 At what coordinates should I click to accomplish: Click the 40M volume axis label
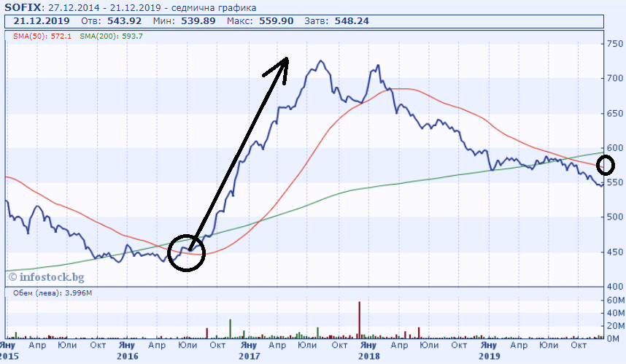click(x=616, y=314)
